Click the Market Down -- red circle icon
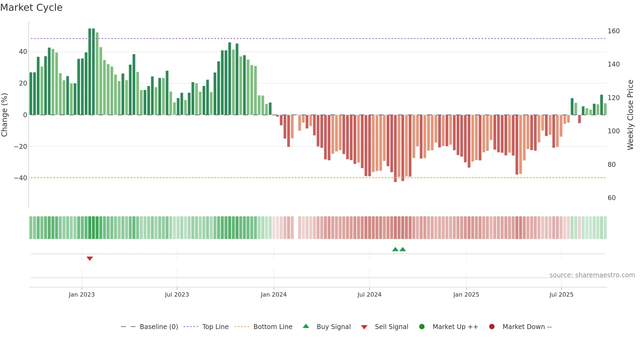The height and width of the screenshot is (362, 644). coord(492,327)
